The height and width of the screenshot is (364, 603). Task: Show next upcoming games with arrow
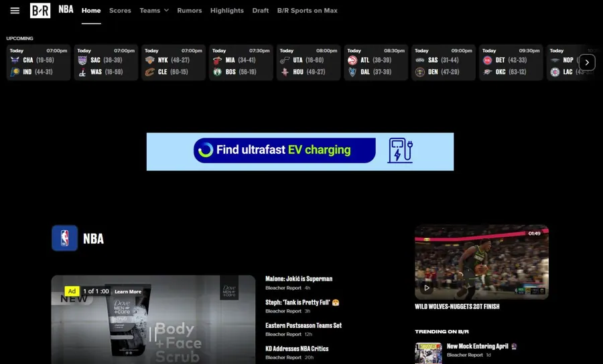[587, 62]
